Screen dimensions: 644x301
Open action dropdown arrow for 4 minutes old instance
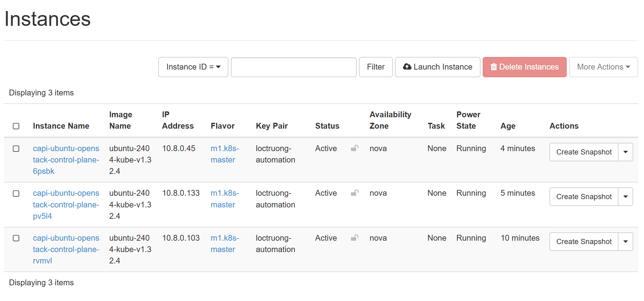tap(625, 152)
